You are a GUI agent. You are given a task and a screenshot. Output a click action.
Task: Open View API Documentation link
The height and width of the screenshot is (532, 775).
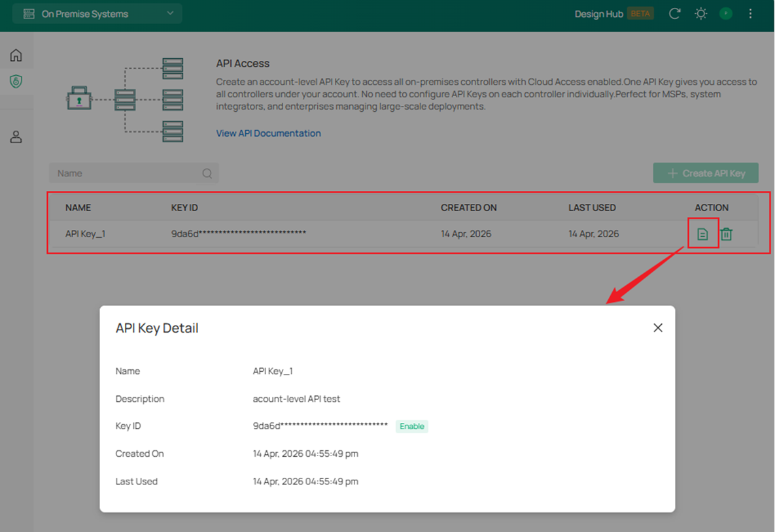coord(268,133)
